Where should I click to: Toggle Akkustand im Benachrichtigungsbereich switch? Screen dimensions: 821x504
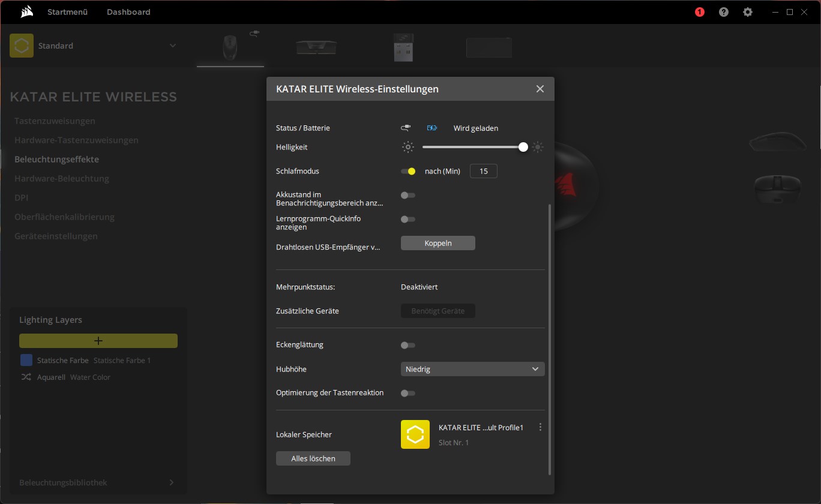[408, 195]
